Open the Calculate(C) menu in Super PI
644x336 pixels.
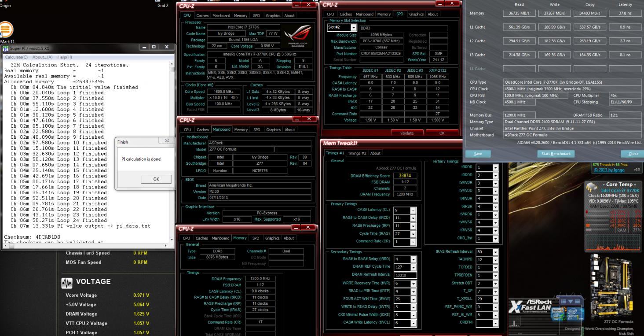[x=16, y=57]
